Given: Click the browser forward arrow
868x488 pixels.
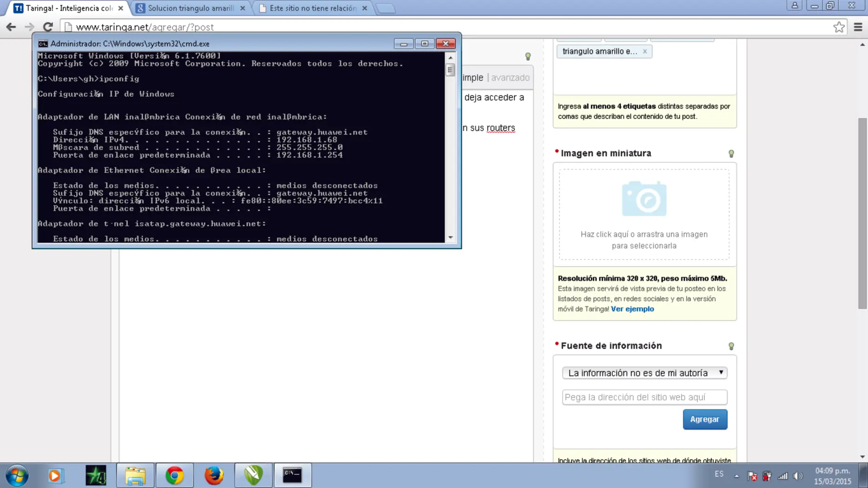Looking at the screenshot, I should coord(29,27).
